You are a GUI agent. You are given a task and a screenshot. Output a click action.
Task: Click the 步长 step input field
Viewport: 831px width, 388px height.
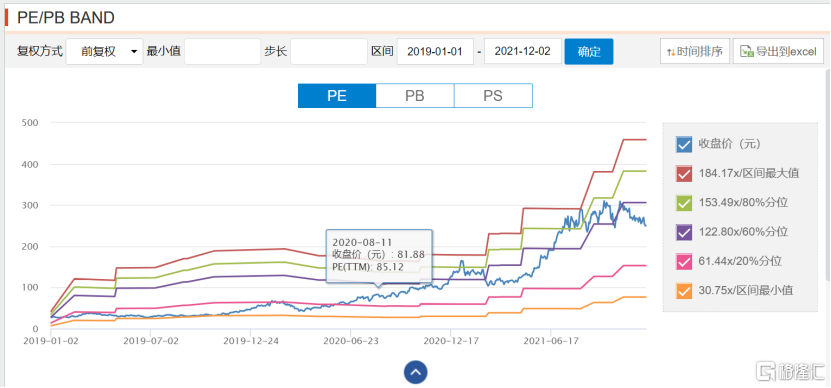tap(329, 52)
